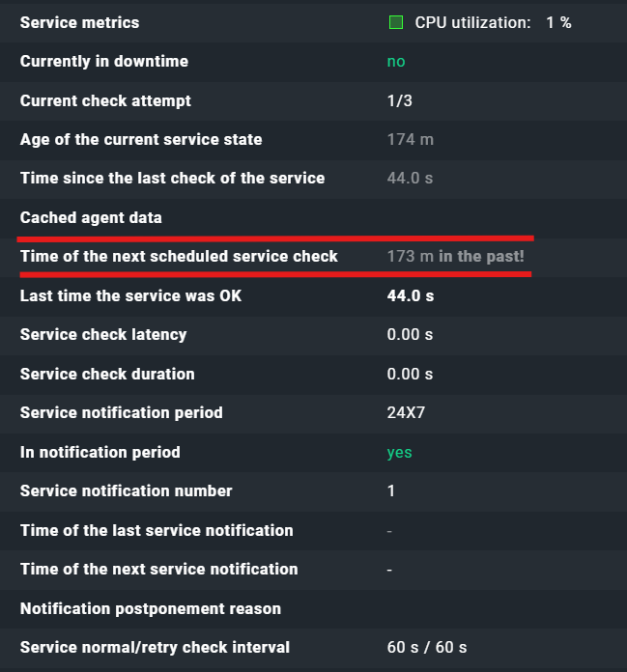Select the Current check attempt 1/3 value
This screenshot has width=627, height=672.
(398, 100)
